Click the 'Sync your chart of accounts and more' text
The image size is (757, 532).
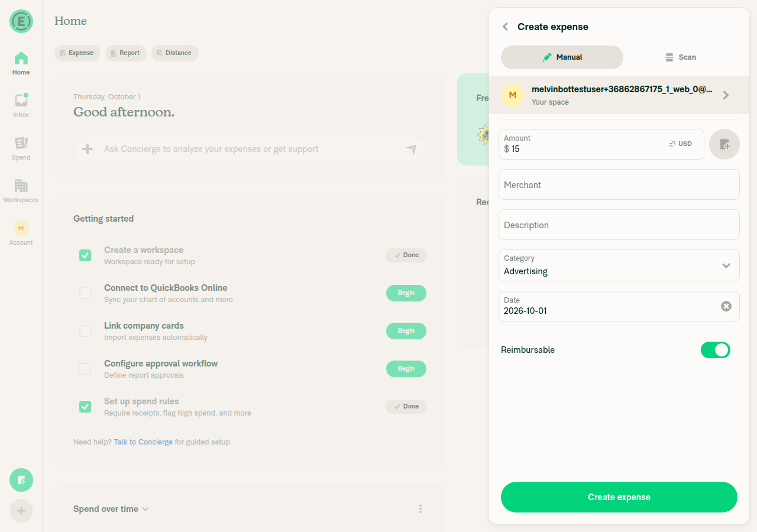pyautogui.click(x=169, y=300)
